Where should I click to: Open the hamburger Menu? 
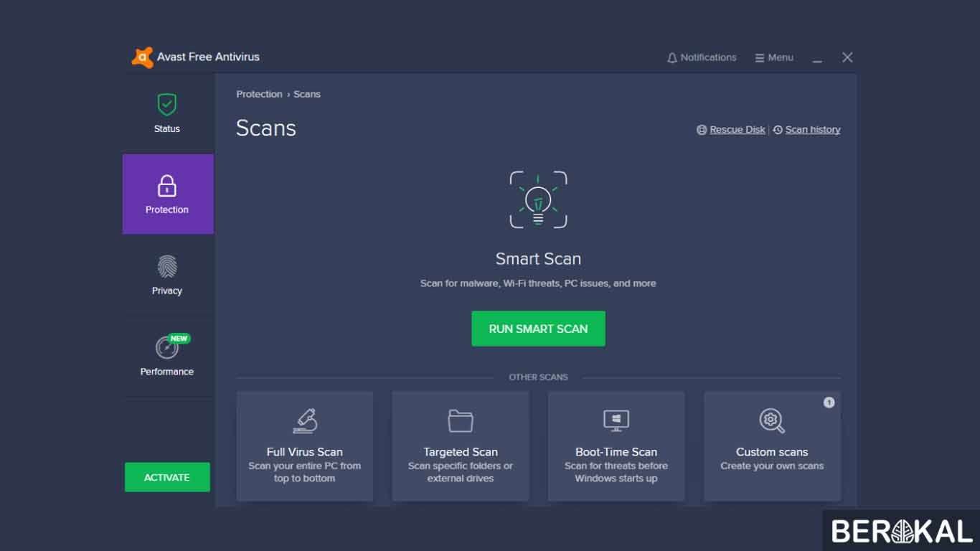click(774, 57)
